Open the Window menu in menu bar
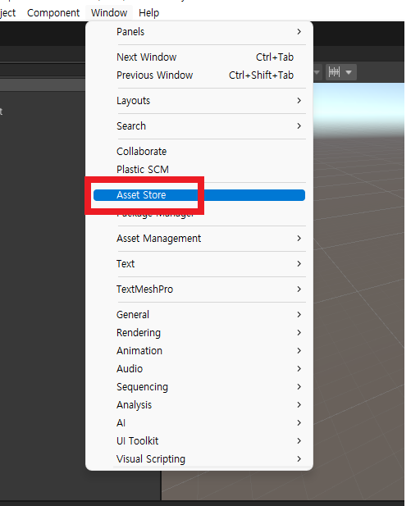 click(x=109, y=13)
